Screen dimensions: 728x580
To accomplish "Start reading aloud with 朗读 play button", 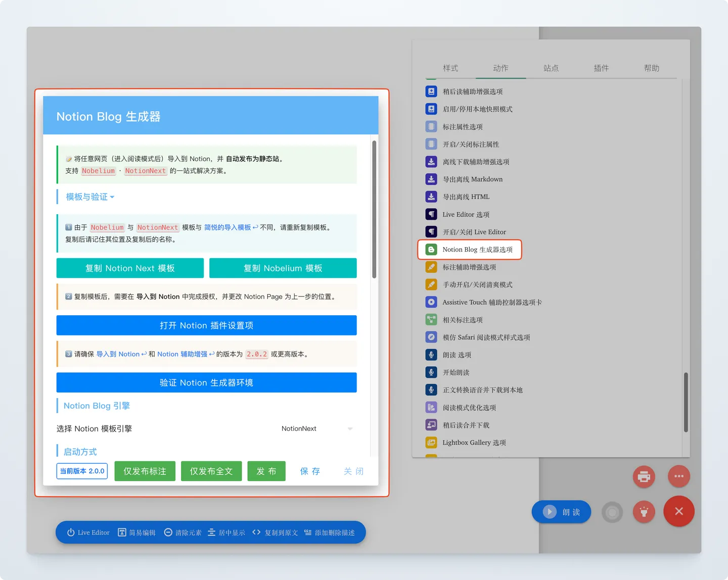I will pyautogui.click(x=561, y=512).
